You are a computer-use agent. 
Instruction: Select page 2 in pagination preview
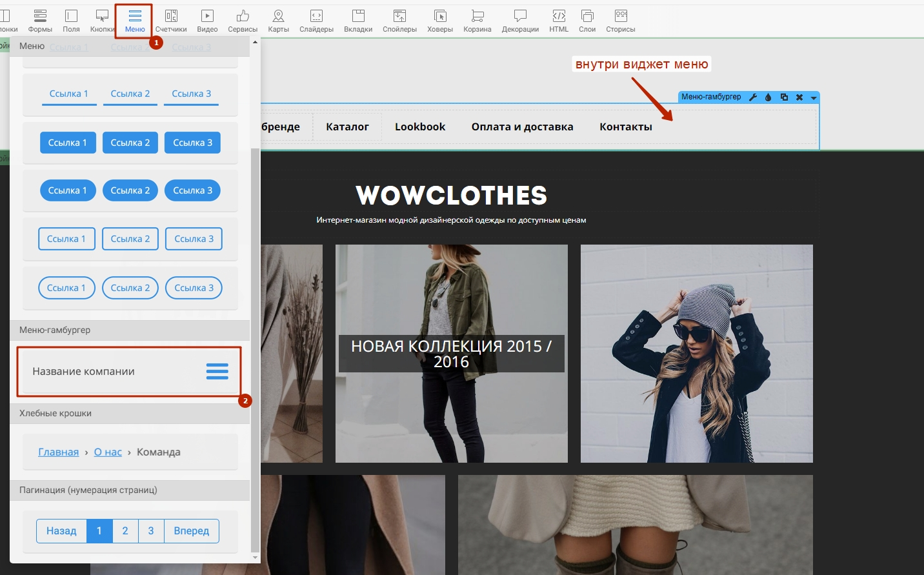[125, 531]
